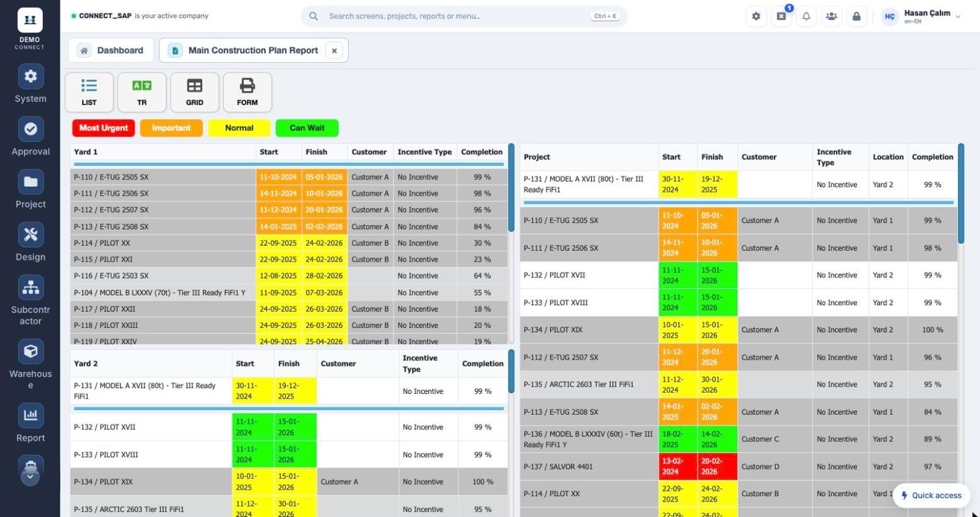Open the Approval module icon
Image resolution: width=980 pixels, height=517 pixels.
(x=30, y=129)
